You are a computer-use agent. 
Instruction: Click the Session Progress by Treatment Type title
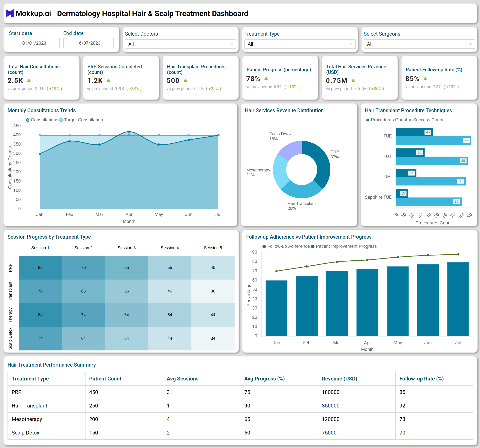pyautogui.click(x=49, y=237)
